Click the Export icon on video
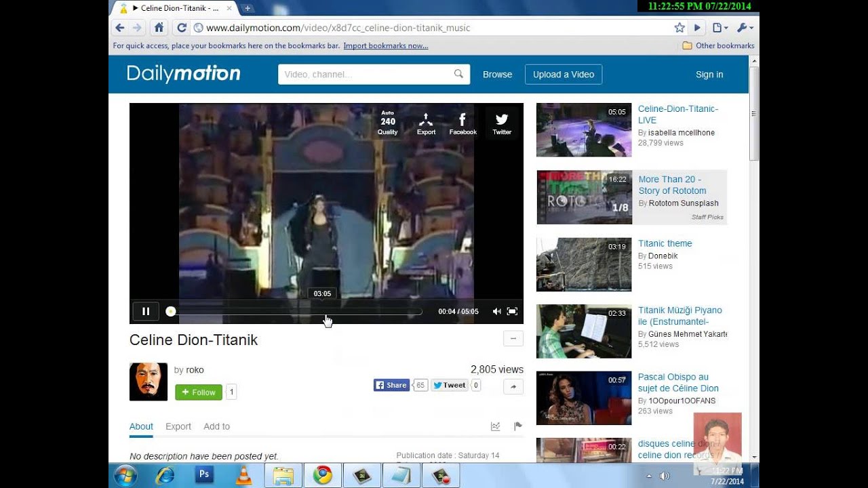 [426, 124]
